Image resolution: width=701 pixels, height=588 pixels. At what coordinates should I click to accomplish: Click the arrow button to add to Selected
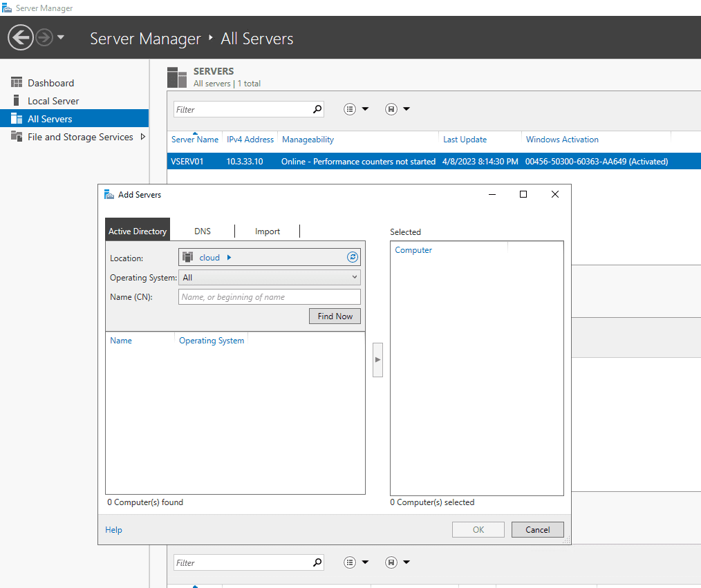377,360
